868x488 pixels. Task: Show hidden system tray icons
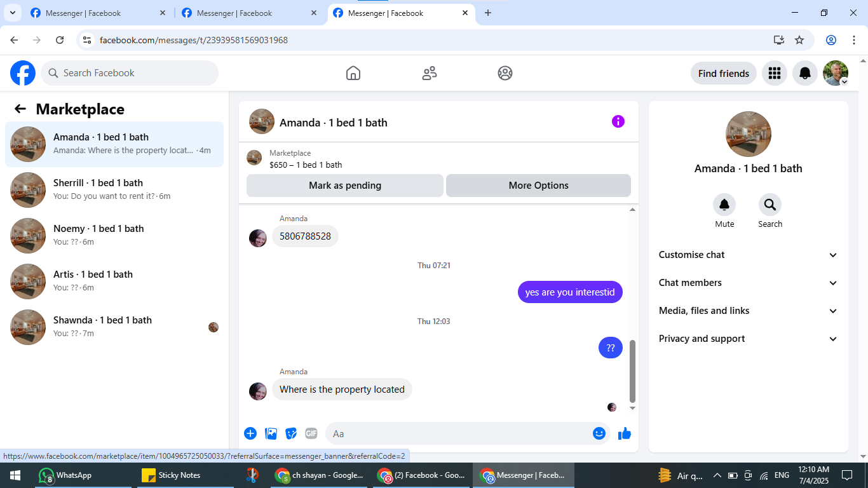pos(717,475)
